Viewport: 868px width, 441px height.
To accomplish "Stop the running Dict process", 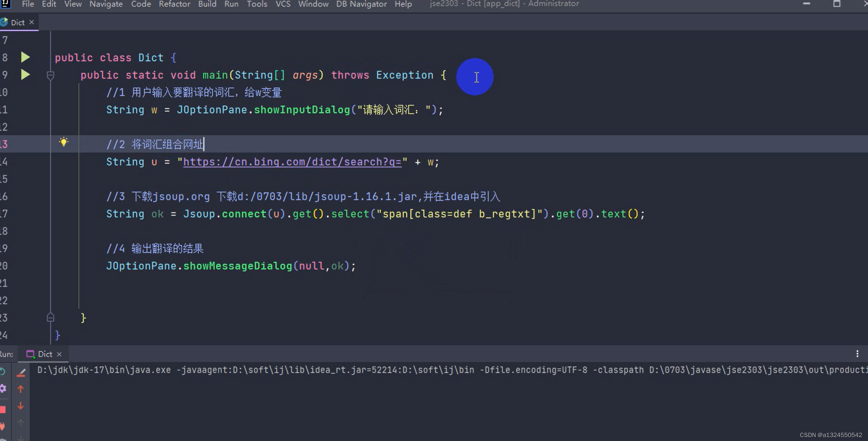I will 3,409.
